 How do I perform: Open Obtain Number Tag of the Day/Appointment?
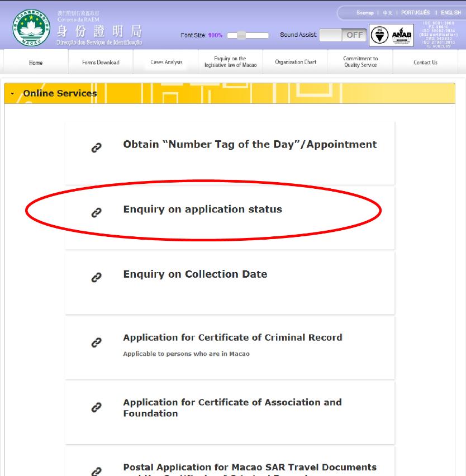pos(250,144)
